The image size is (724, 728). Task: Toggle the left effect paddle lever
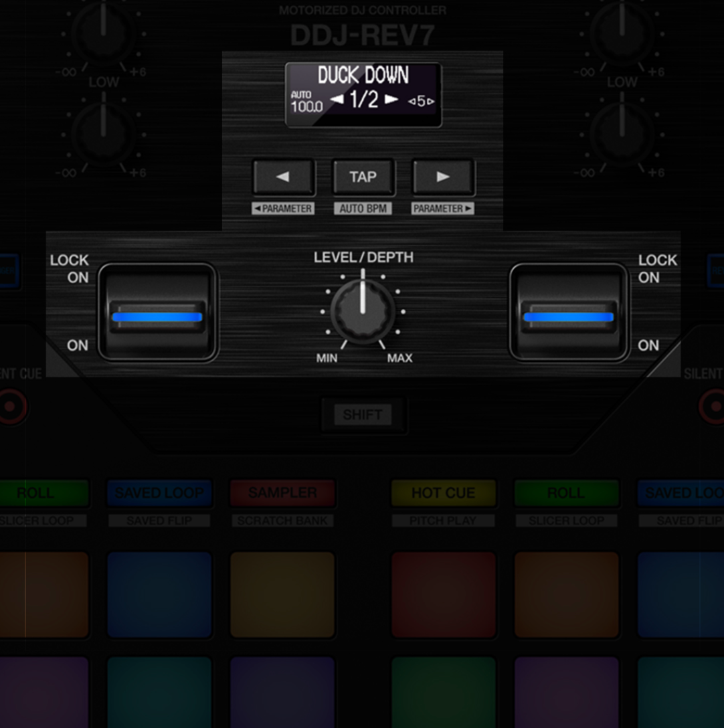point(157,313)
